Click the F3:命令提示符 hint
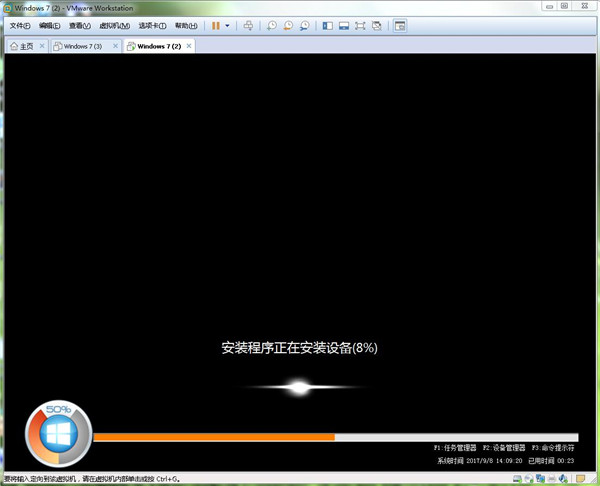The image size is (600, 486). 553,448
